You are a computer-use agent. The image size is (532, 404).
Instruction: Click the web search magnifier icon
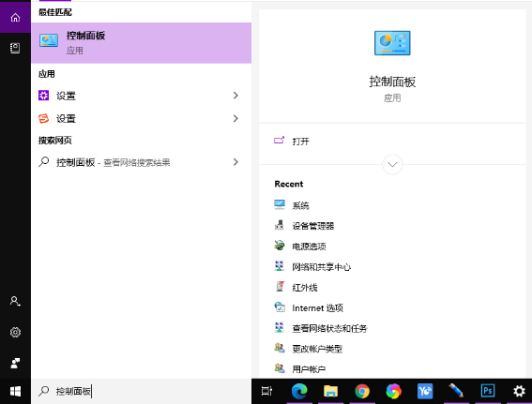coord(44,162)
